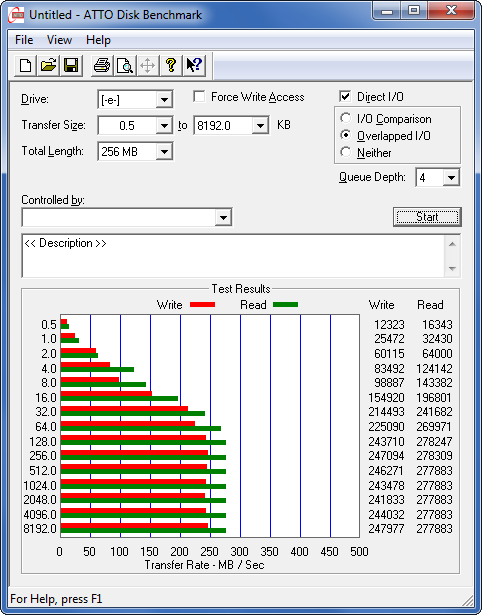Open Print Preview magnifier icon
This screenshot has height=615, width=482.
pyautogui.click(x=125, y=66)
